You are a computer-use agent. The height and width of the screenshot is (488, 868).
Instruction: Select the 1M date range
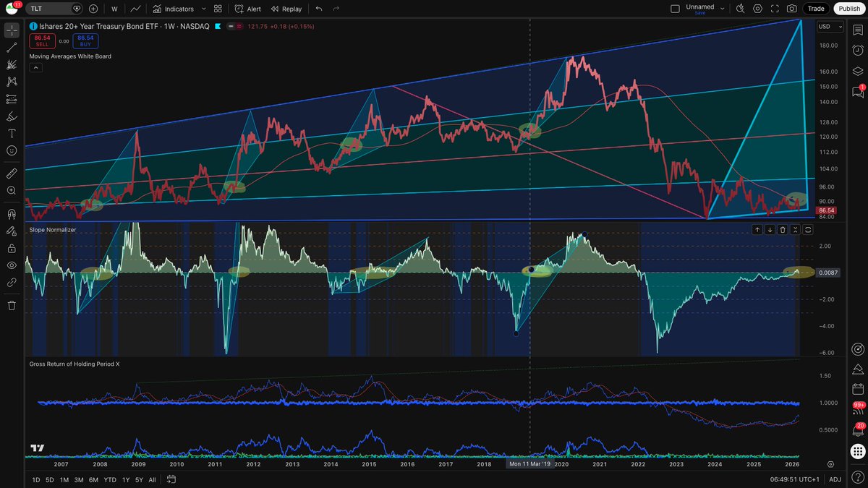tap(64, 480)
